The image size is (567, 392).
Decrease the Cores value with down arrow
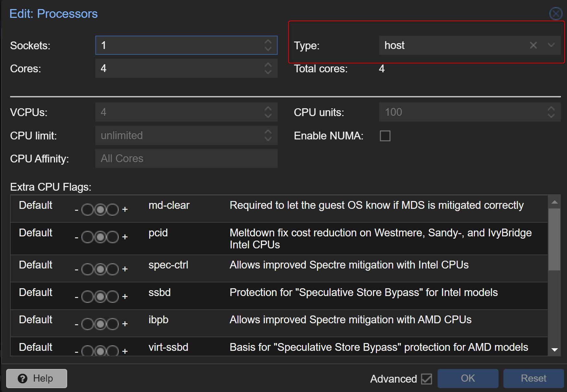[268, 72]
